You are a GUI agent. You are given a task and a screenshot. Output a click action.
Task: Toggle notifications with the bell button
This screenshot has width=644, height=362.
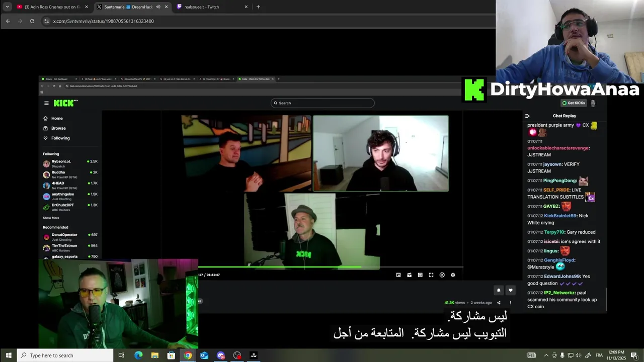[499, 290]
